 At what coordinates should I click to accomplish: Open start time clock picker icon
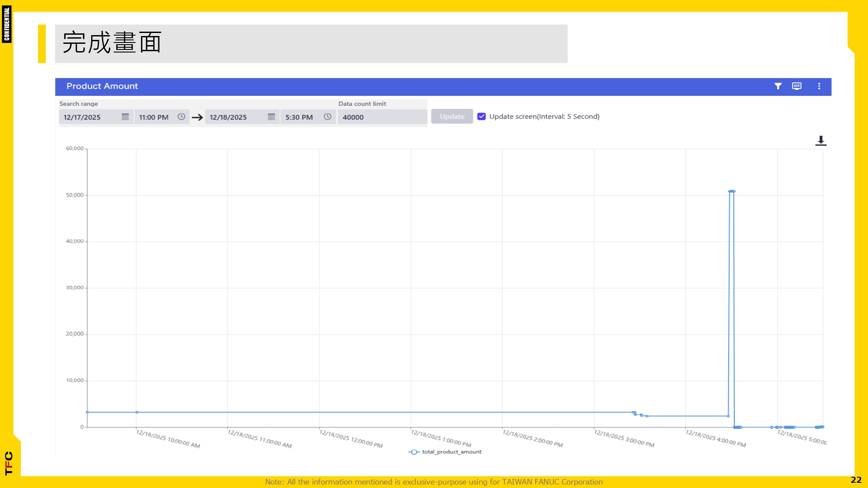click(181, 117)
